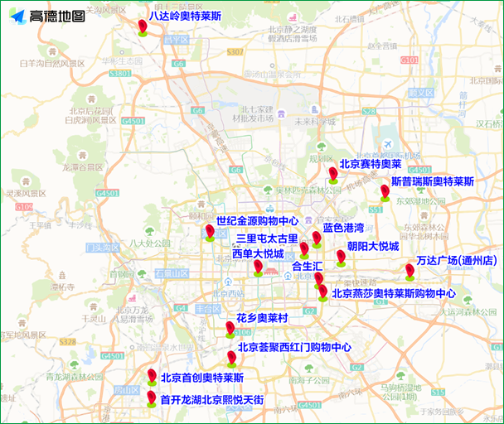
Task: Click the 灵溪风景区 scenic icon
Action: [x=26, y=182]
